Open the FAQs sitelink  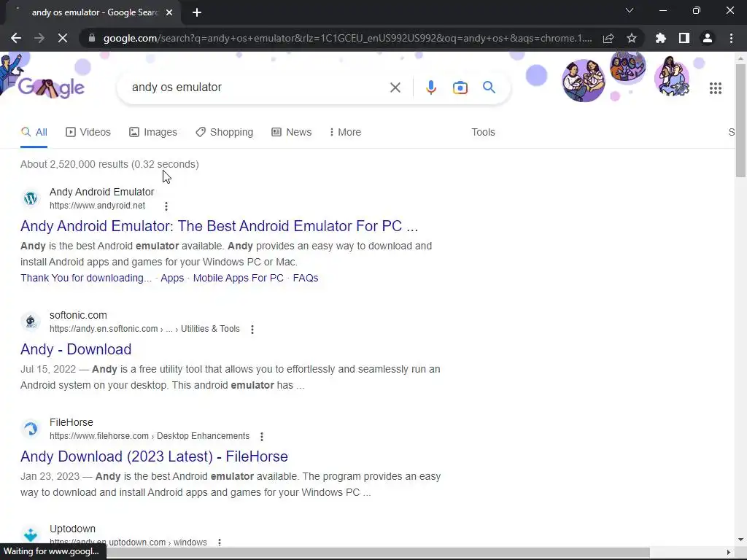click(x=306, y=278)
